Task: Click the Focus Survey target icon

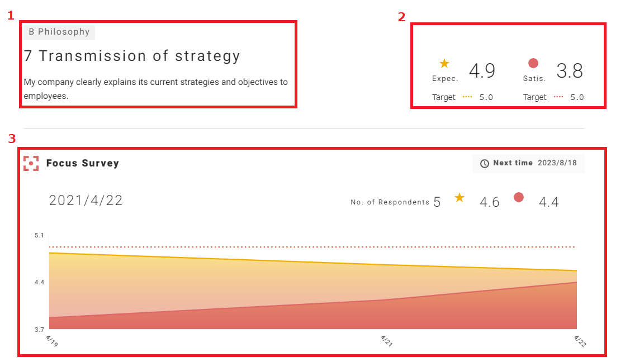Action: point(31,163)
